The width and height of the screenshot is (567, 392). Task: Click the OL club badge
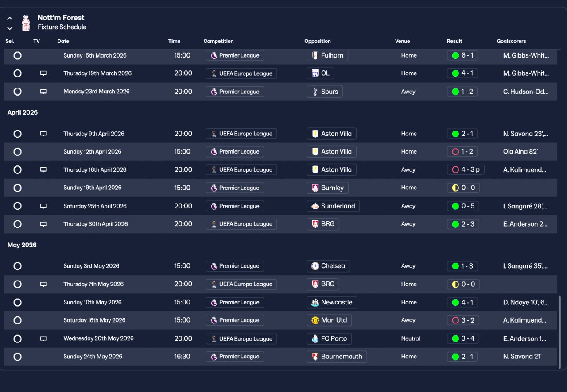click(x=315, y=73)
